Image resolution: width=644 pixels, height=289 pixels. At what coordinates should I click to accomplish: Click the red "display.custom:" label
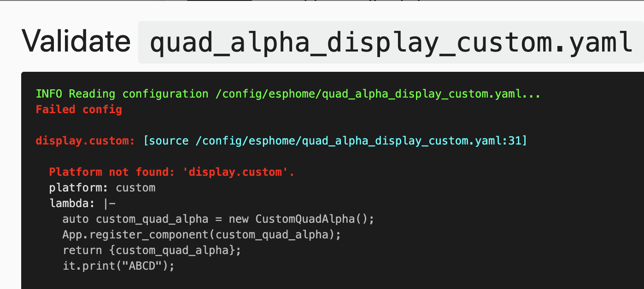[85, 141]
